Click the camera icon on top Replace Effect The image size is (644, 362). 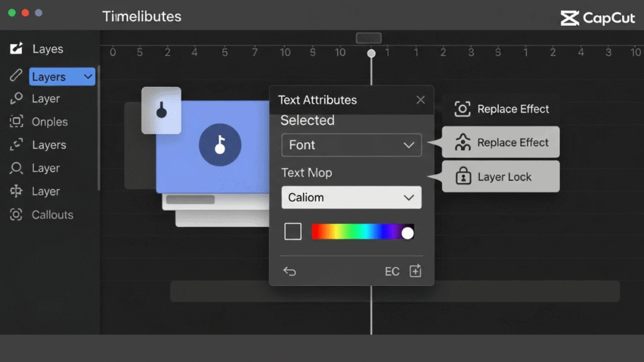pyautogui.click(x=462, y=109)
